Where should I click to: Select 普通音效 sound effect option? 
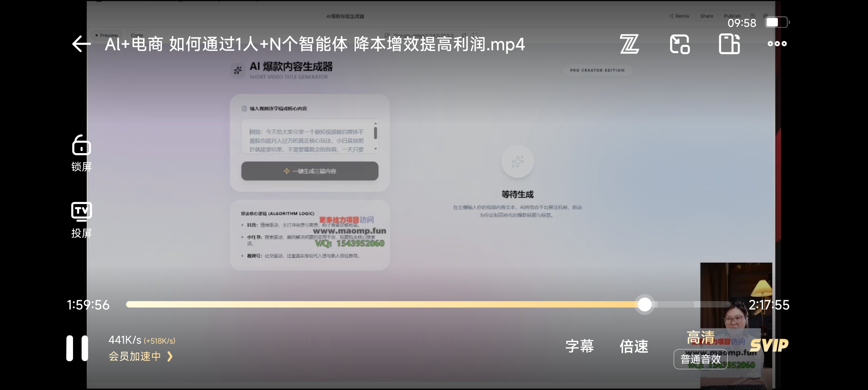[x=701, y=359]
